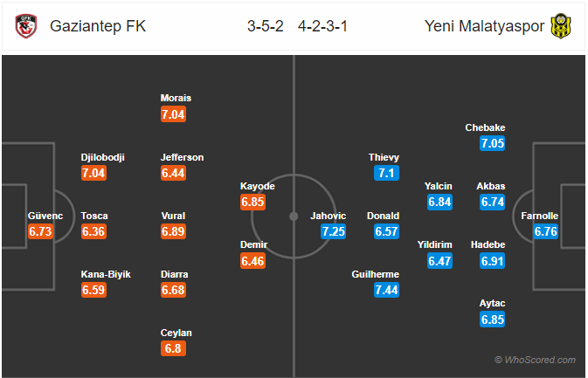Click the 3-5-2 formation label
This screenshot has height=378, width=588.
tap(265, 26)
